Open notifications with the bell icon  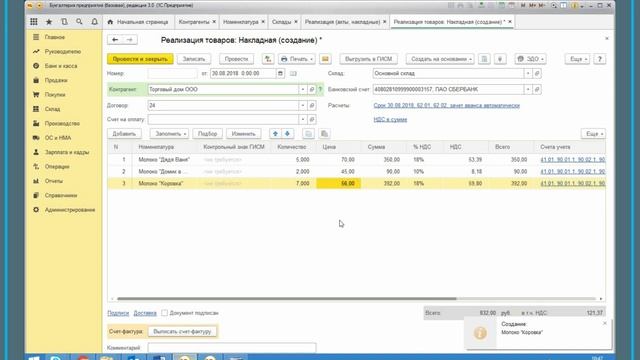pos(94,22)
